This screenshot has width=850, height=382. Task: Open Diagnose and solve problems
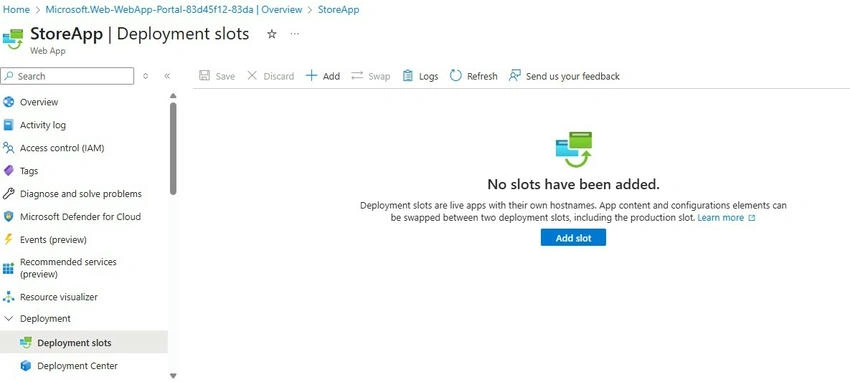click(81, 193)
